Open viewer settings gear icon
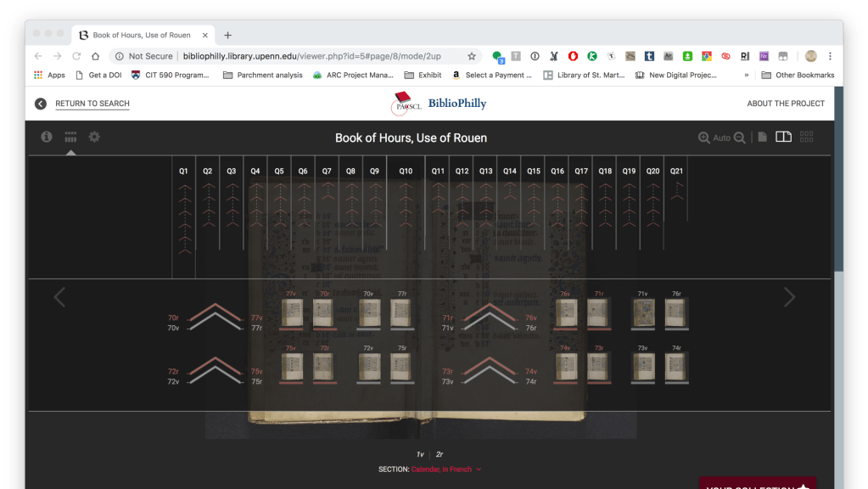The image size is (868, 489). pos(94,137)
